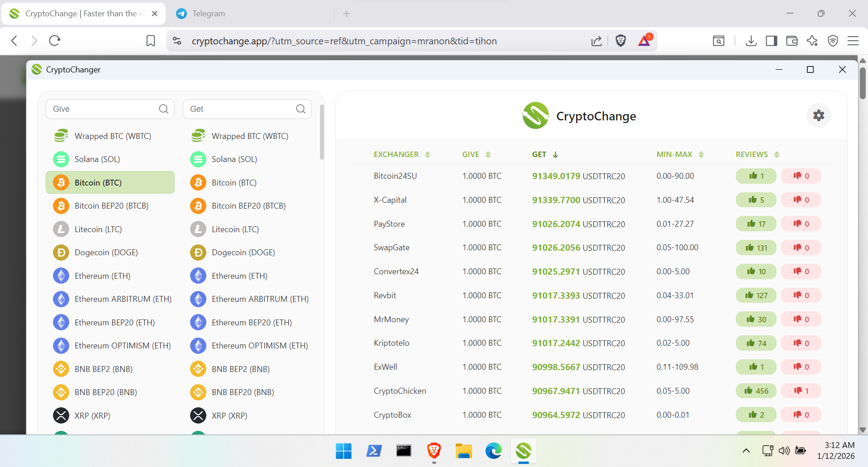868x467 pixels.
Task: Select Dogecoin (DOGE) in Get list
Action: coord(247,253)
